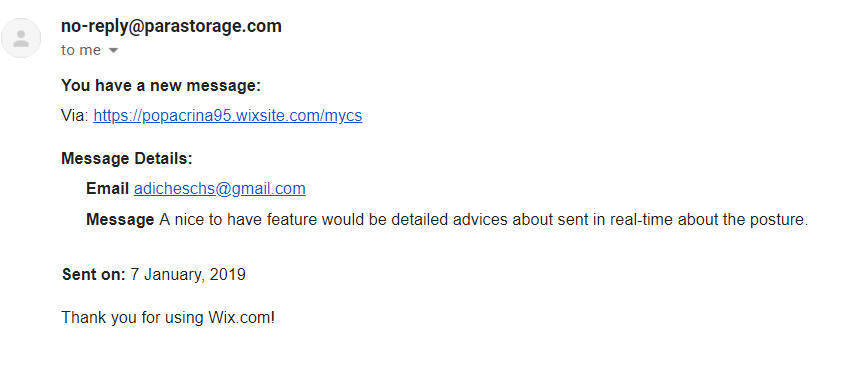The height and width of the screenshot is (366, 850).
Task: Click the bold 'Email' field label
Action: click(x=107, y=188)
